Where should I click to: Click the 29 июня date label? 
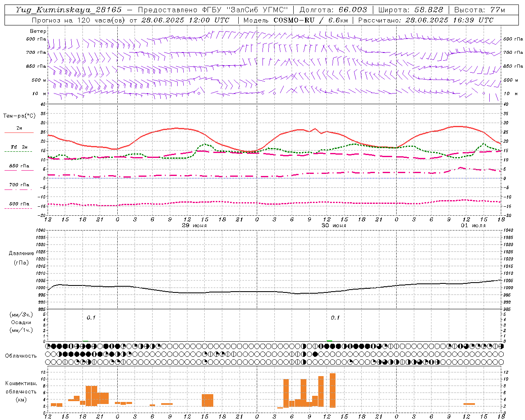[194, 226]
